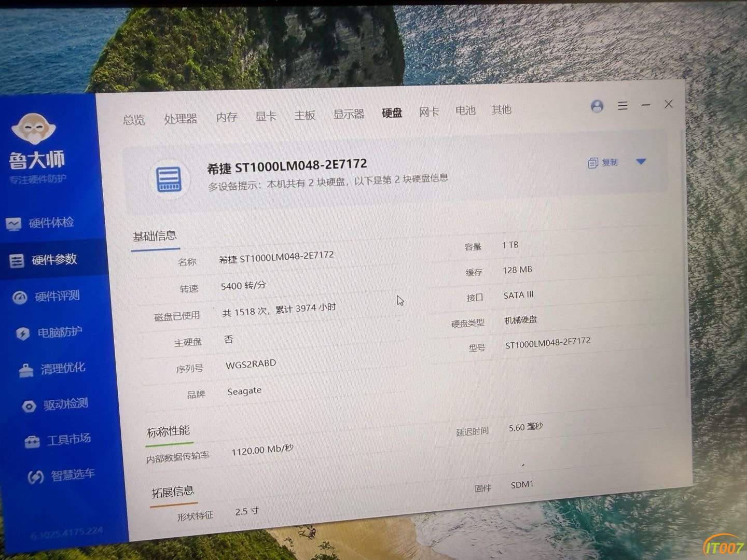
Task: Click the version number in the sidebar
Action: [x=66, y=533]
